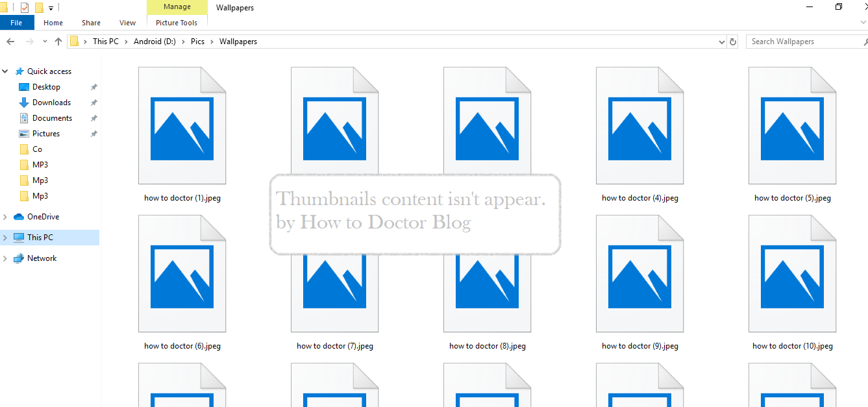868x407 pixels.
Task: Select Network in the navigation pane
Action: click(x=42, y=258)
